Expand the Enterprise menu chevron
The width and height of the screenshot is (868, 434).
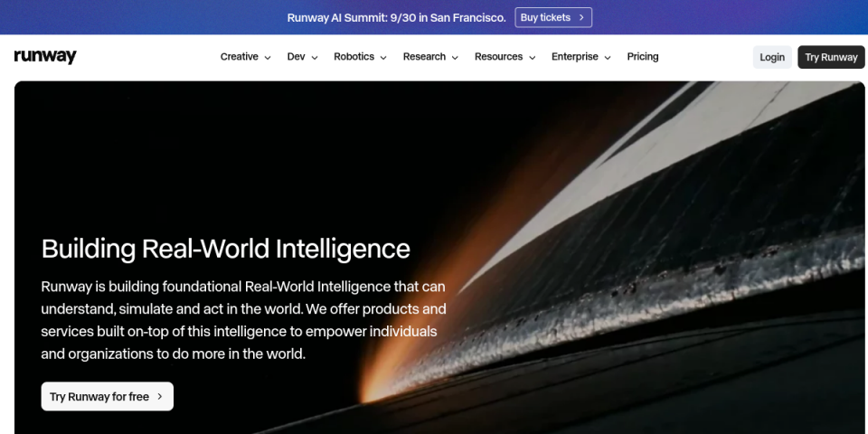click(608, 58)
